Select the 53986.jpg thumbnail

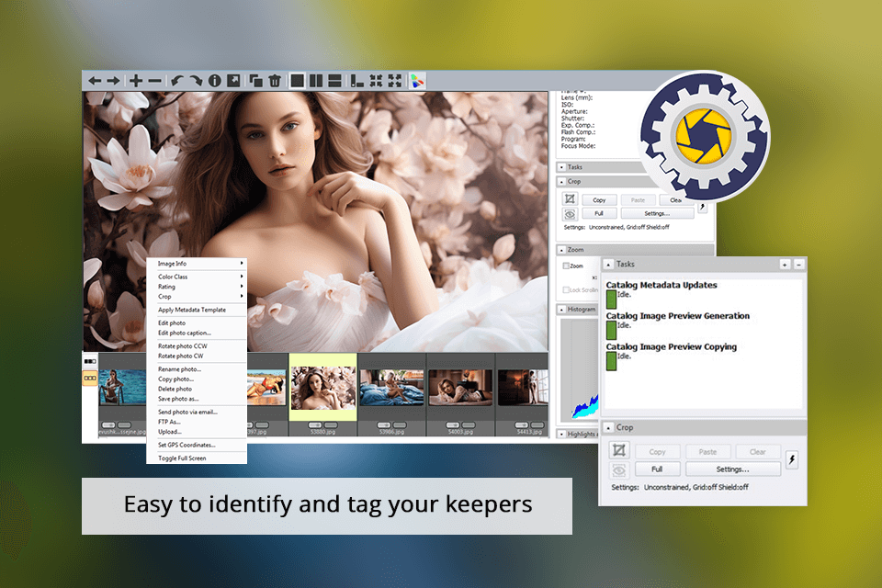point(391,387)
